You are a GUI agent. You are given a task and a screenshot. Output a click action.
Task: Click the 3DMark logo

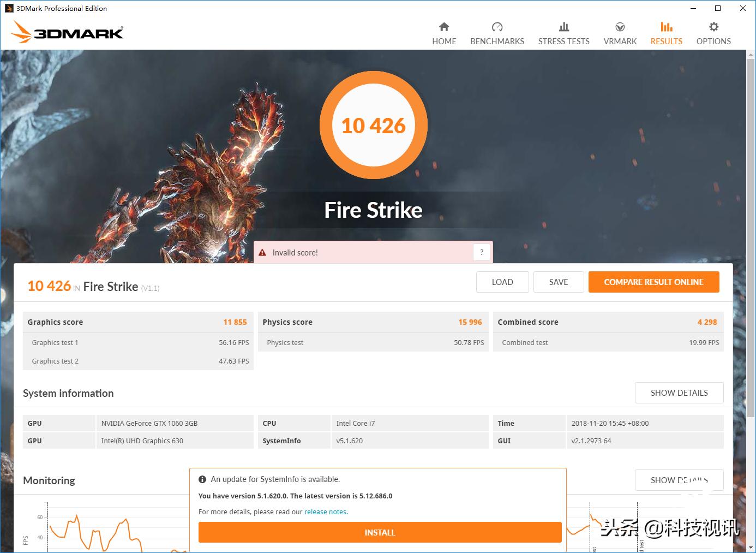[67, 32]
